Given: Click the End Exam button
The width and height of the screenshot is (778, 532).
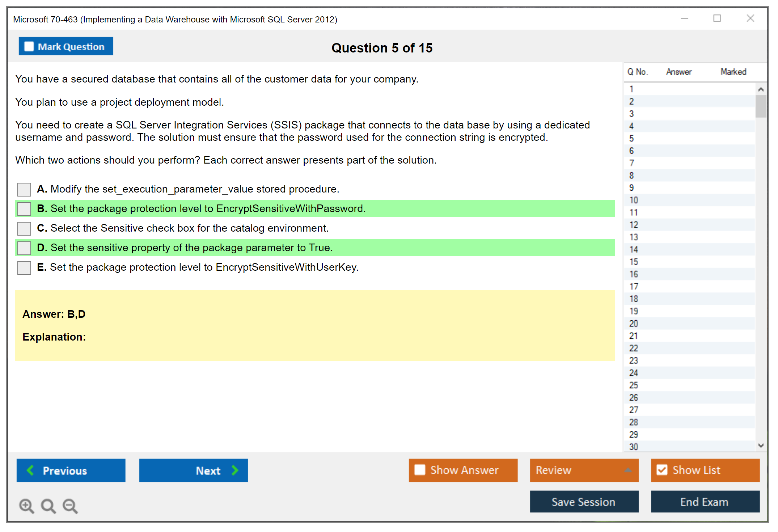Looking at the screenshot, I should (705, 502).
